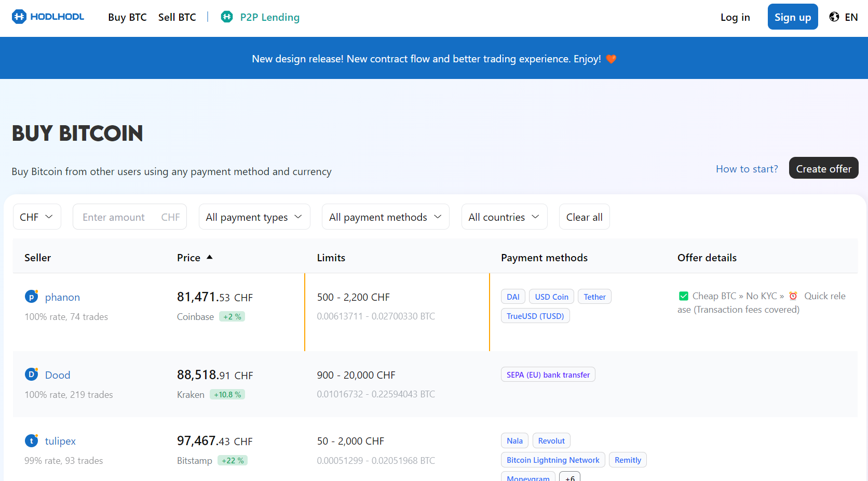The height and width of the screenshot is (481, 868).
Task: Click the How to start? link
Action: click(x=747, y=169)
